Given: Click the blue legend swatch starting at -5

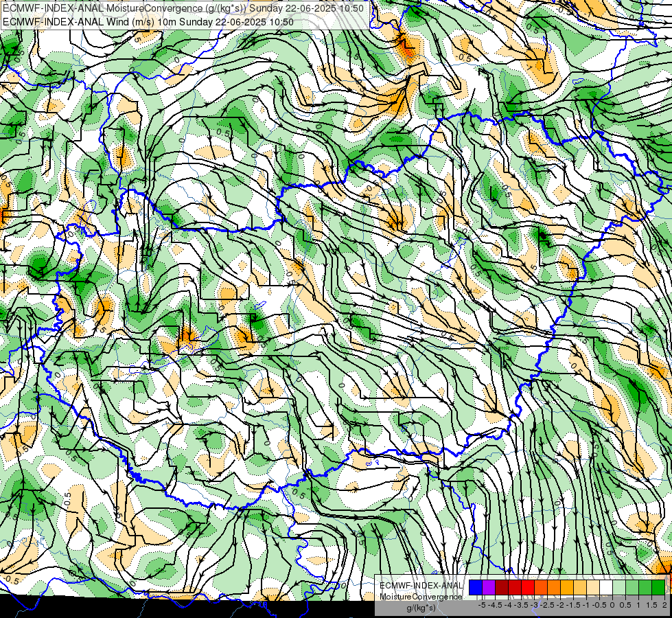Looking at the screenshot, I should (x=476, y=587).
